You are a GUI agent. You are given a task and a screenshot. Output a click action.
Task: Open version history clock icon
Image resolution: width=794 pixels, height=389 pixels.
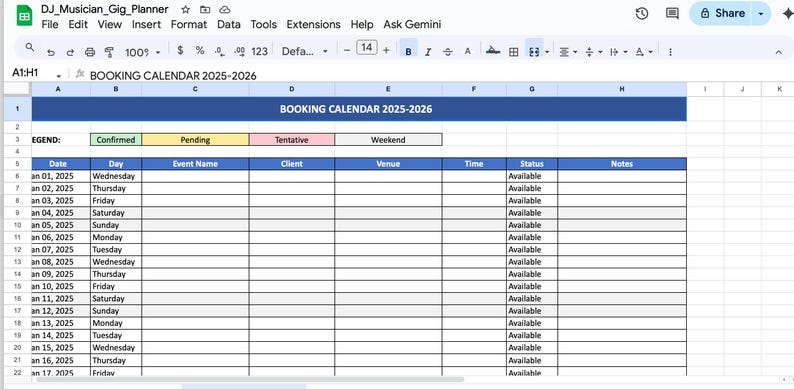pos(642,14)
